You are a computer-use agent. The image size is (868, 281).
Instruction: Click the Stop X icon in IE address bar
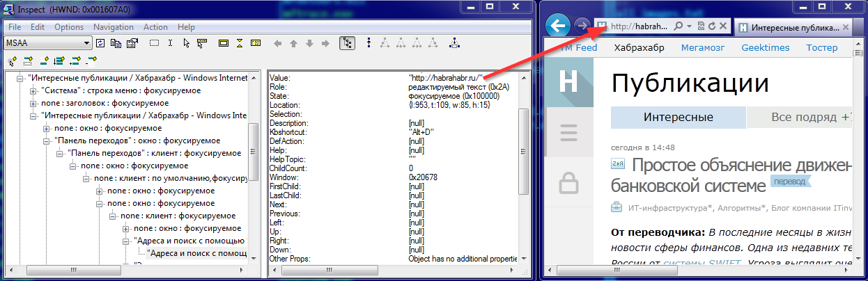(723, 26)
